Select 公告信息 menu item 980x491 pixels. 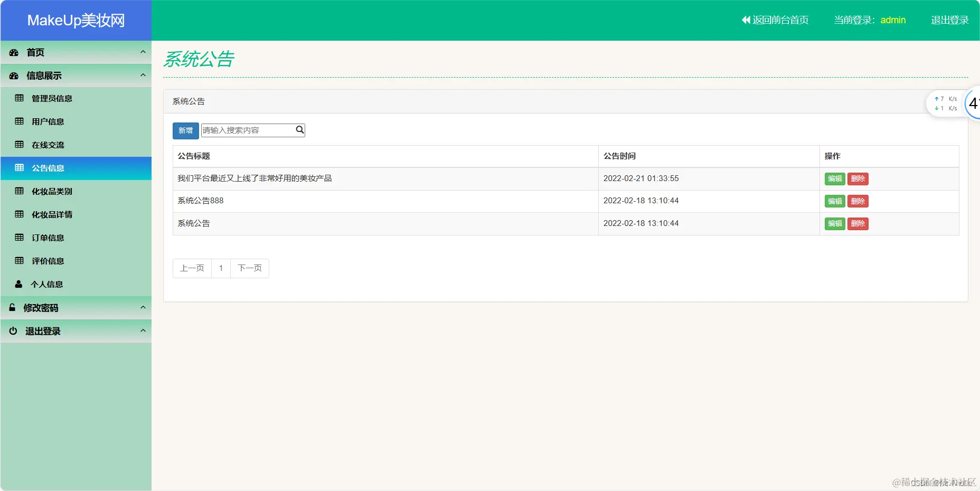(x=76, y=168)
